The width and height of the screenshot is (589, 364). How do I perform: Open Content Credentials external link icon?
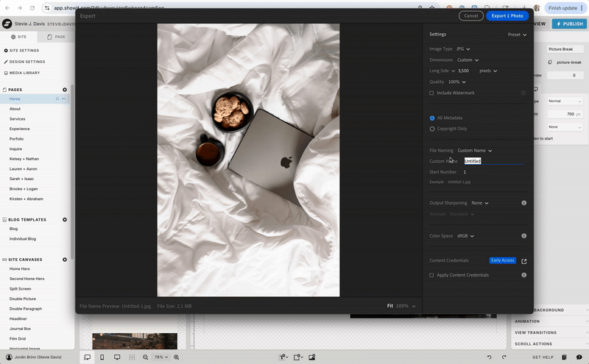[523, 261]
